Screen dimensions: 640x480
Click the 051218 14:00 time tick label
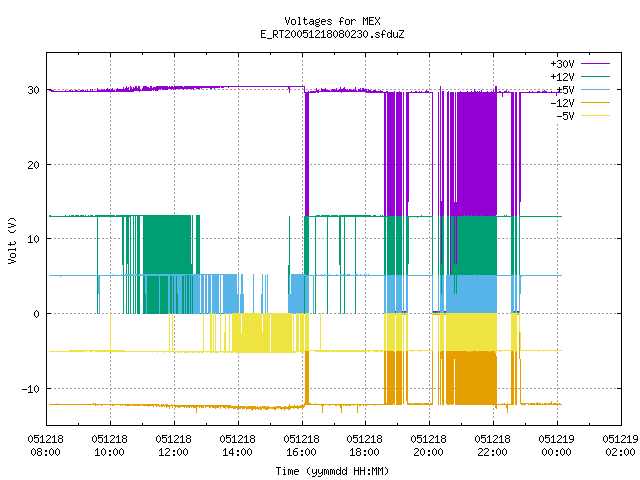pos(238,446)
